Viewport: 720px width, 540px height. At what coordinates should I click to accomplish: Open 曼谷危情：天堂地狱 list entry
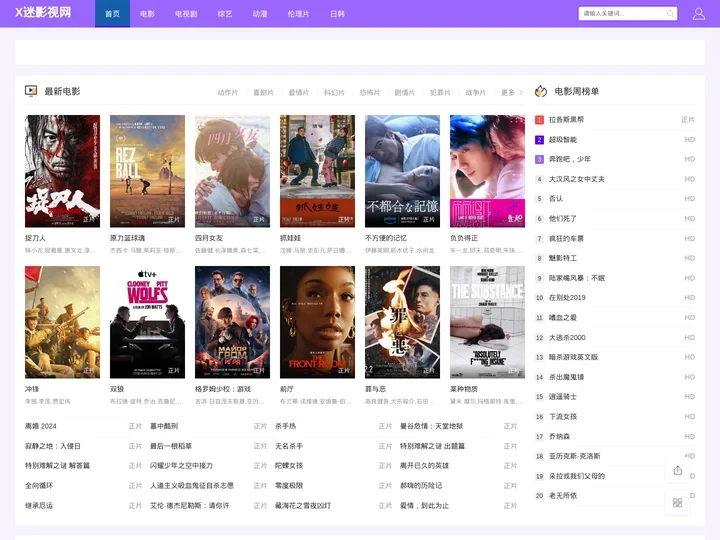click(x=431, y=426)
